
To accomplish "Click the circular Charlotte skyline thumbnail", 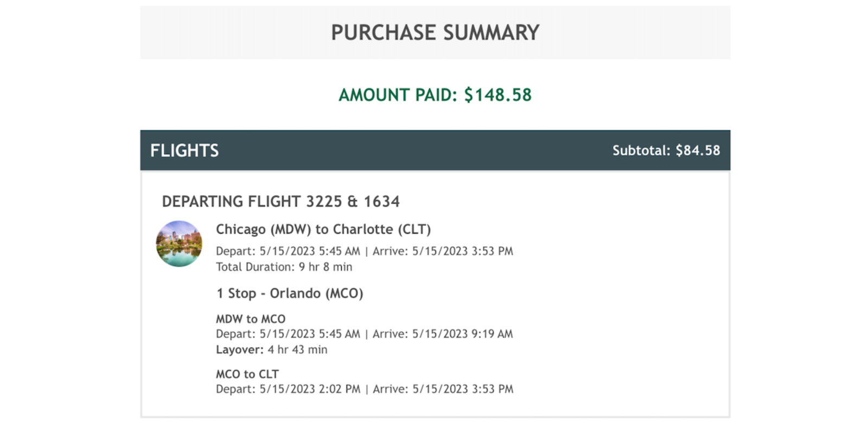I will point(179,244).
